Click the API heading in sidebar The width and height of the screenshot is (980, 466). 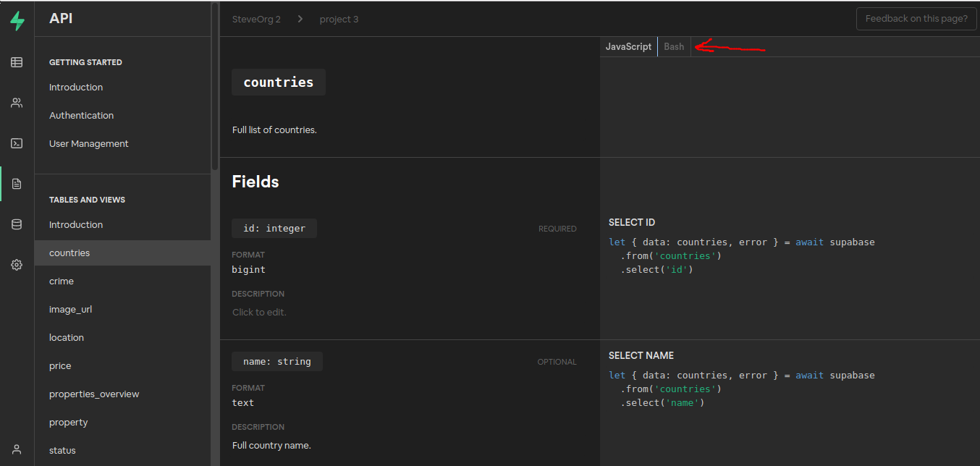(x=61, y=19)
